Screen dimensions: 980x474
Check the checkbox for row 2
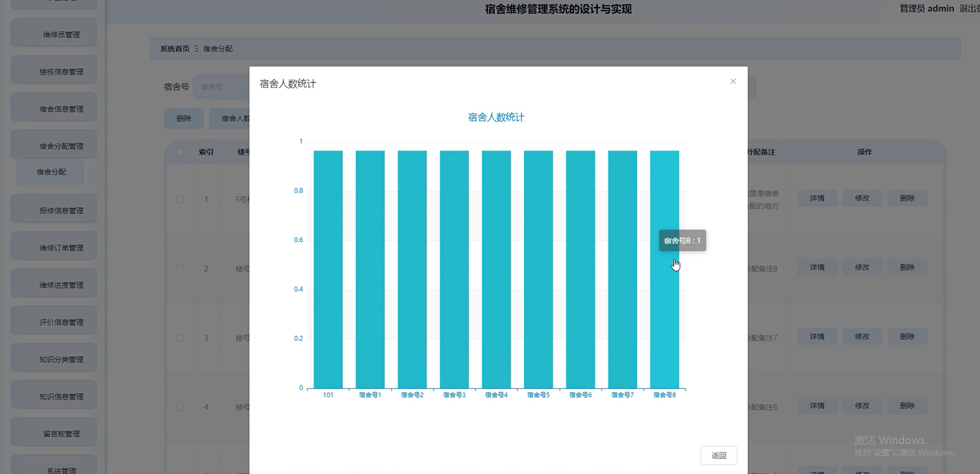pyautogui.click(x=180, y=269)
